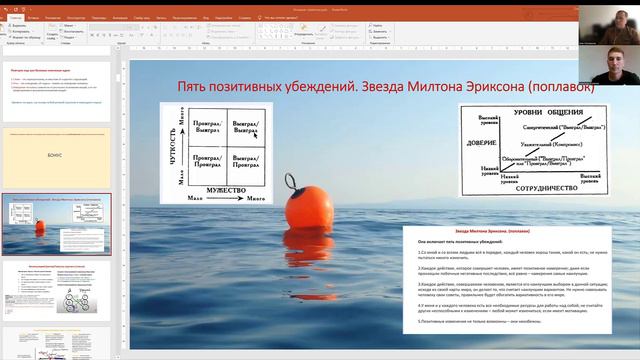Click the top participant video tile
The width and height of the screenshot is (640, 360).
[609, 25]
